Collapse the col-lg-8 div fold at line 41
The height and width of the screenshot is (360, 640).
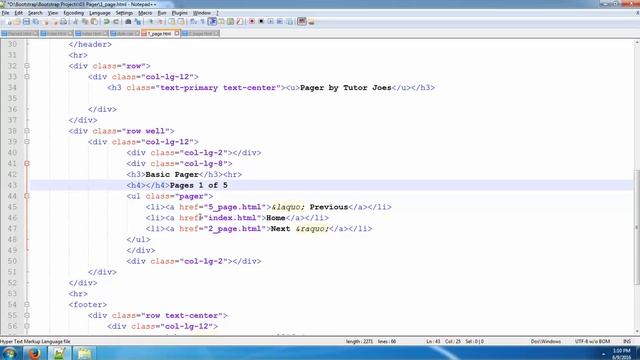tap(27, 163)
